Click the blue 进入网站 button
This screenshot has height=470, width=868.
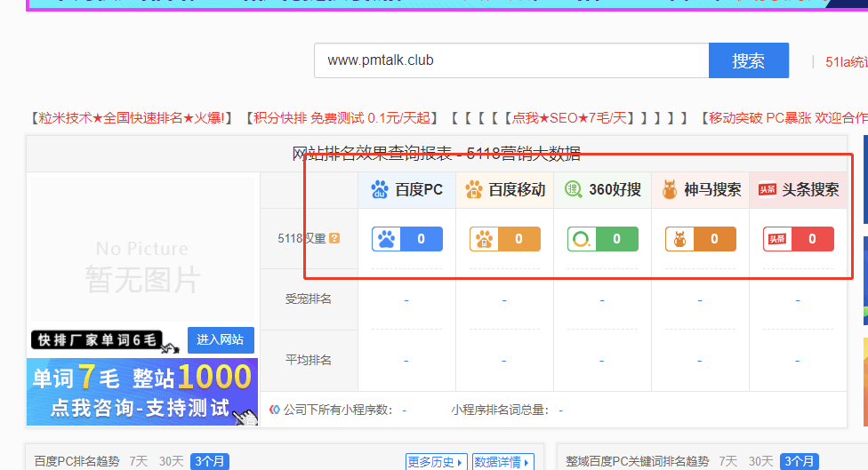tap(221, 339)
